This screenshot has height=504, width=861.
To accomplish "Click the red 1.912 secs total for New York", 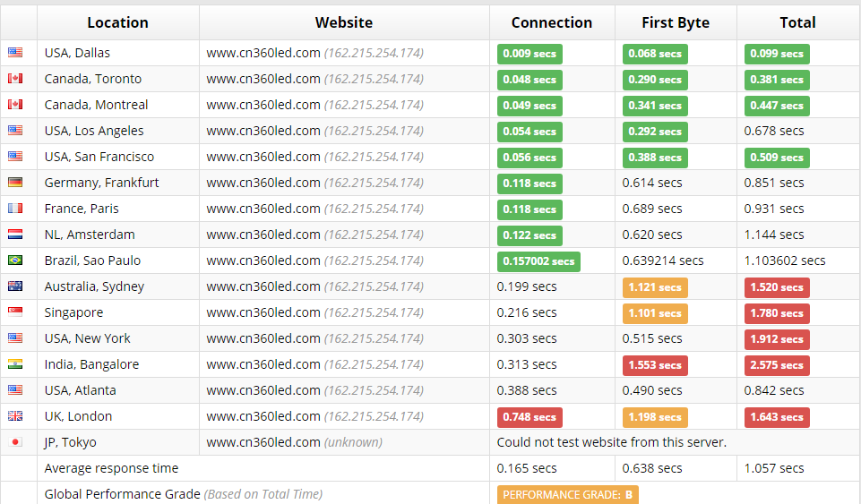I will click(777, 339).
